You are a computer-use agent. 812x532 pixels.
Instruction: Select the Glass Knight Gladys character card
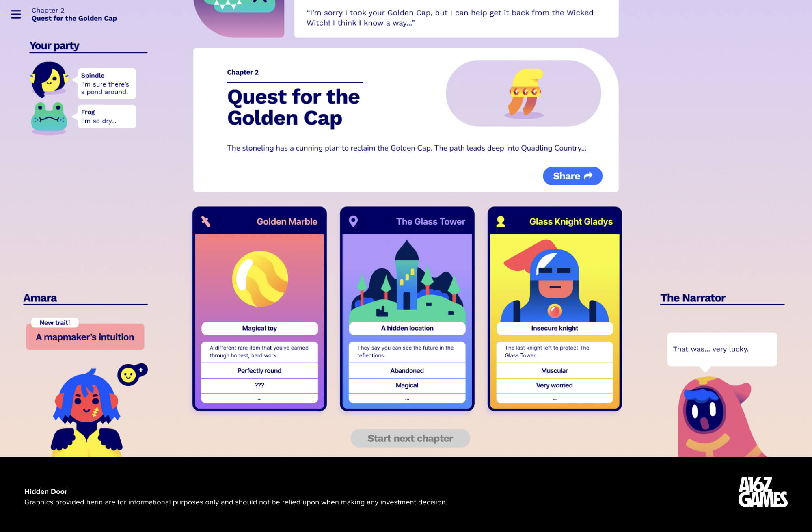554,308
